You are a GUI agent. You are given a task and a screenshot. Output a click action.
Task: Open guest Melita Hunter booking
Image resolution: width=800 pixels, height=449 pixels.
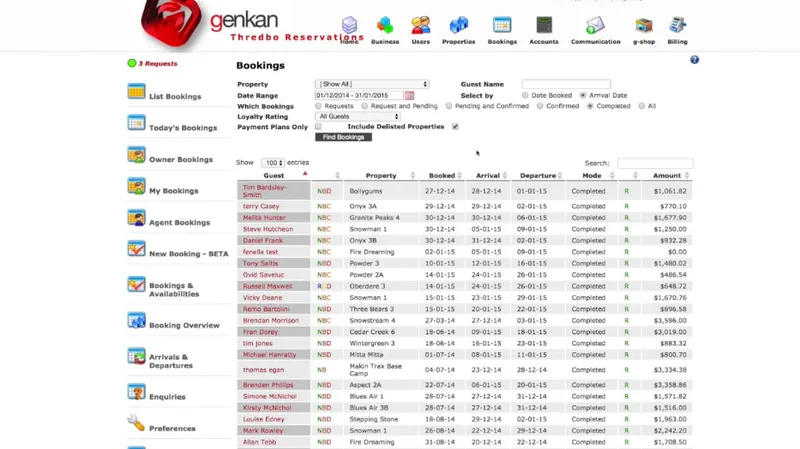point(264,218)
